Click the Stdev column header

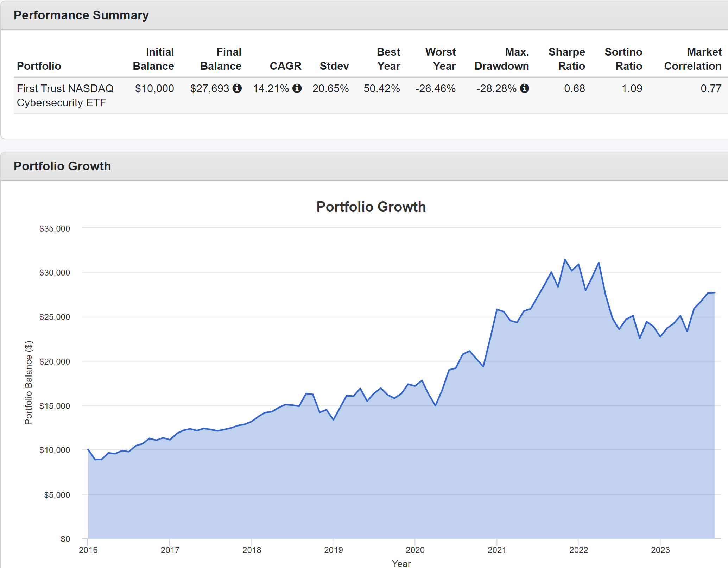[x=334, y=66]
